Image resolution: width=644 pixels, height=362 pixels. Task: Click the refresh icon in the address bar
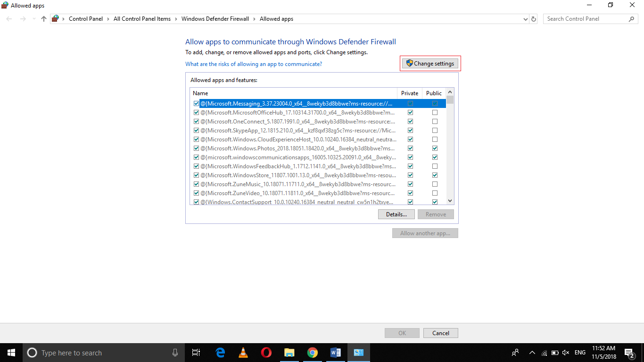point(534,18)
